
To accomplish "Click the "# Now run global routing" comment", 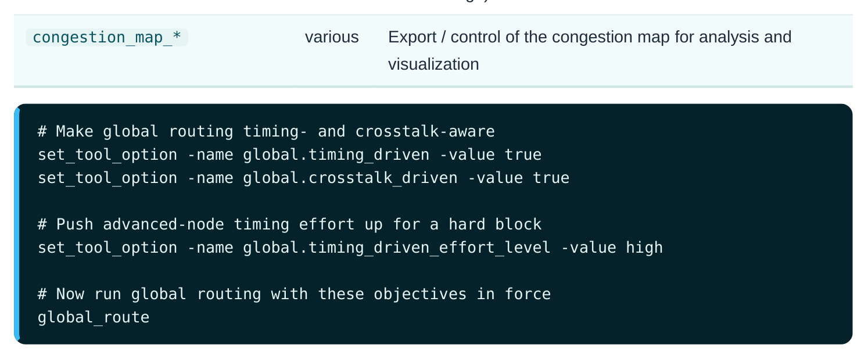I will coord(294,294).
